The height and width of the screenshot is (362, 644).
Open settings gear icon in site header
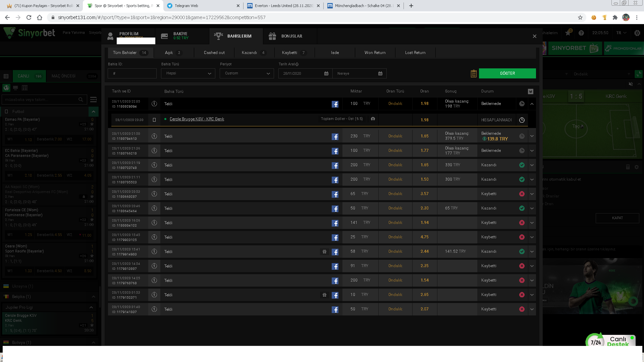tap(637, 33)
